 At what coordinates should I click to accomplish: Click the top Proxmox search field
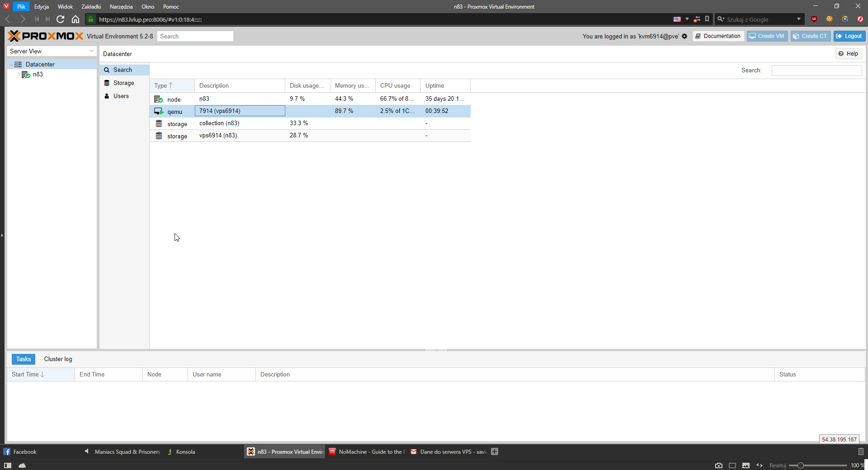coord(195,36)
